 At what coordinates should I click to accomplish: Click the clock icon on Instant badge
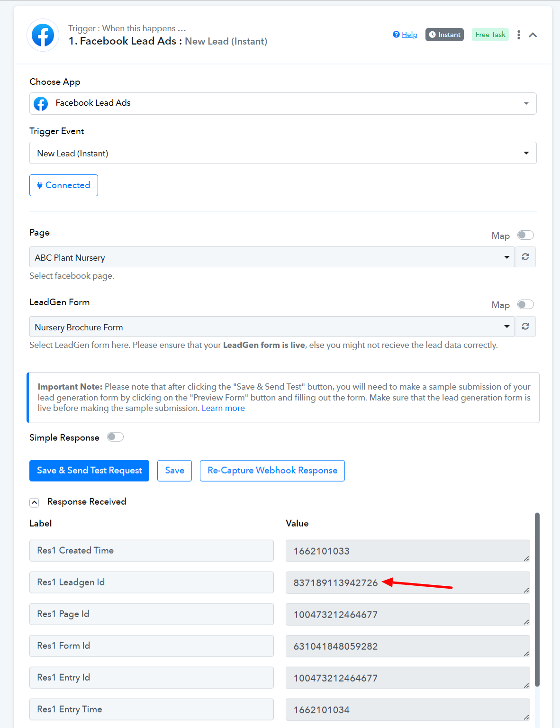pyautogui.click(x=432, y=35)
